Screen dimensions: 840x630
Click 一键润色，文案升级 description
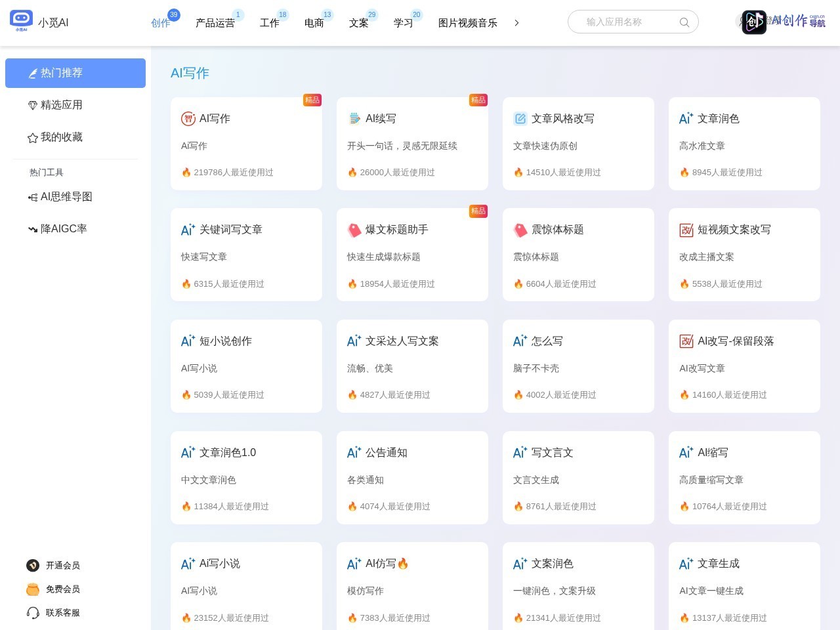pos(555,591)
